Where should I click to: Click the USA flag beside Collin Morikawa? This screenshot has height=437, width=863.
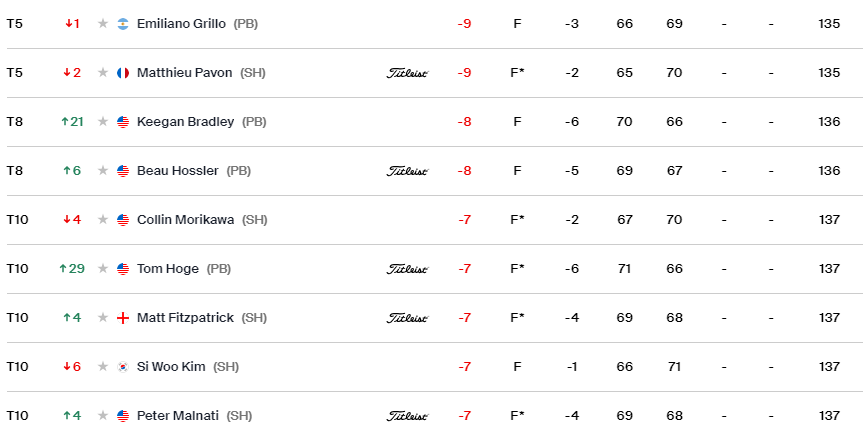[x=123, y=220]
